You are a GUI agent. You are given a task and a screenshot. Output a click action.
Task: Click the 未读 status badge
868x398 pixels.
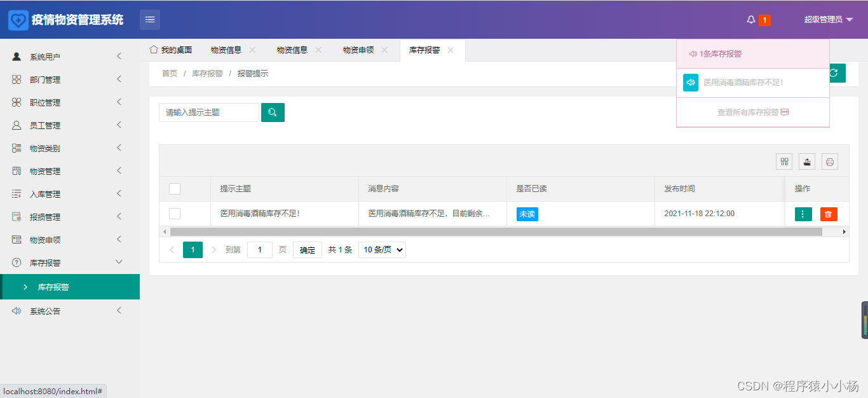pos(527,214)
